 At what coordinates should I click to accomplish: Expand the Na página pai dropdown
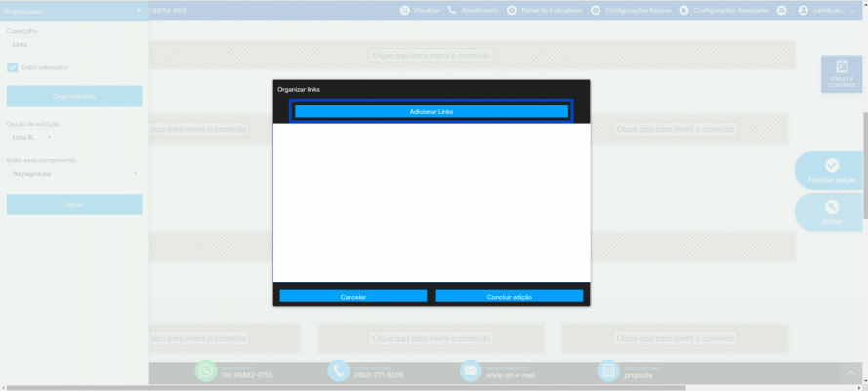click(74, 174)
